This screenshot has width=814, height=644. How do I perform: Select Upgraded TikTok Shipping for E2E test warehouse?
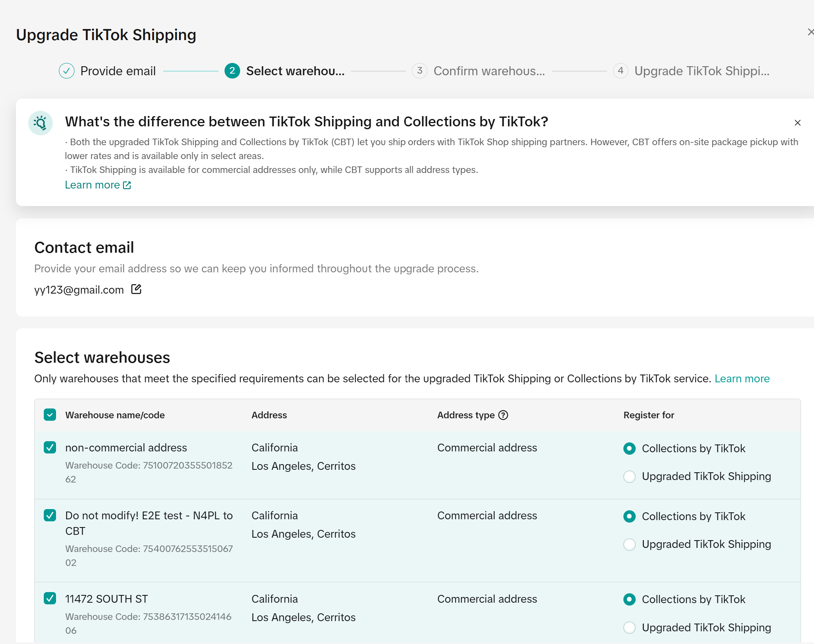point(630,544)
